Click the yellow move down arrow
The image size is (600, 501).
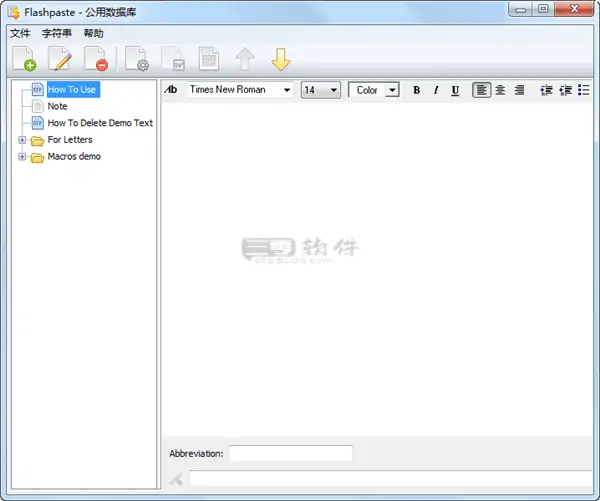click(x=280, y=59)
